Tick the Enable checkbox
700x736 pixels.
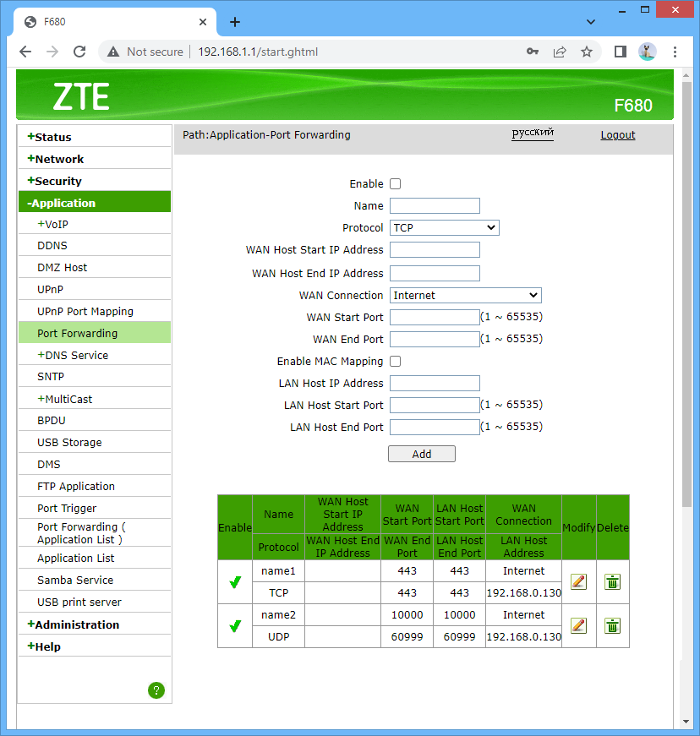pos(396,184)
